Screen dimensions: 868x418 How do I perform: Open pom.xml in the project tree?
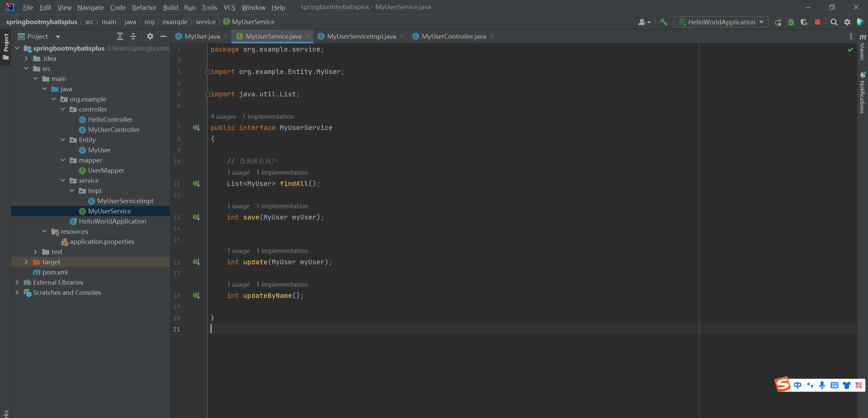tap(55, 272)
